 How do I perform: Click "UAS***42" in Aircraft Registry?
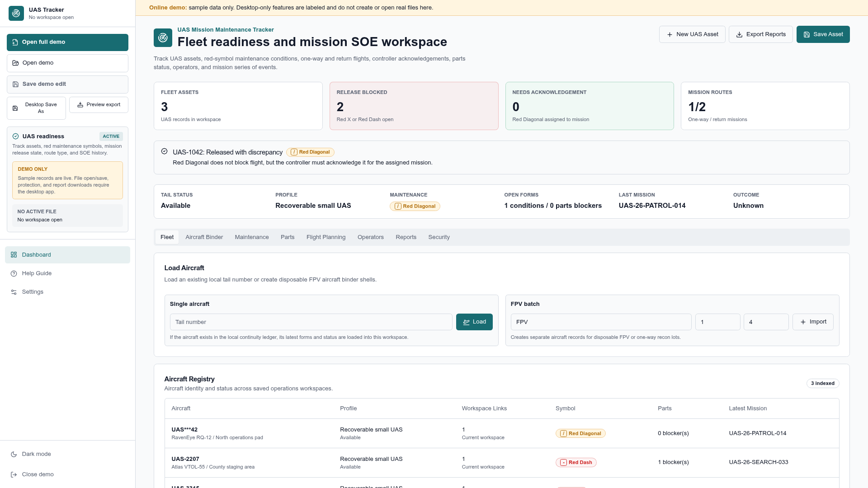click(x=184, y=430)
